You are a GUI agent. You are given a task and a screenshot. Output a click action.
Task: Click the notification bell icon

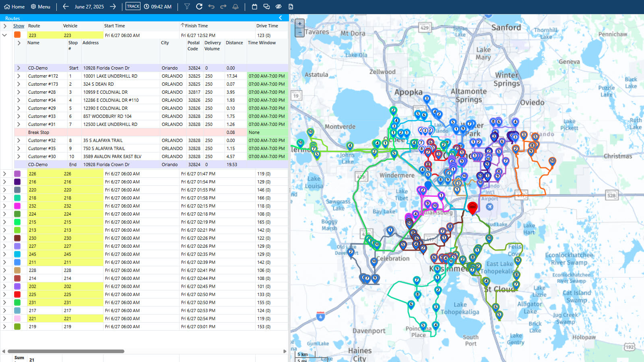235,6
